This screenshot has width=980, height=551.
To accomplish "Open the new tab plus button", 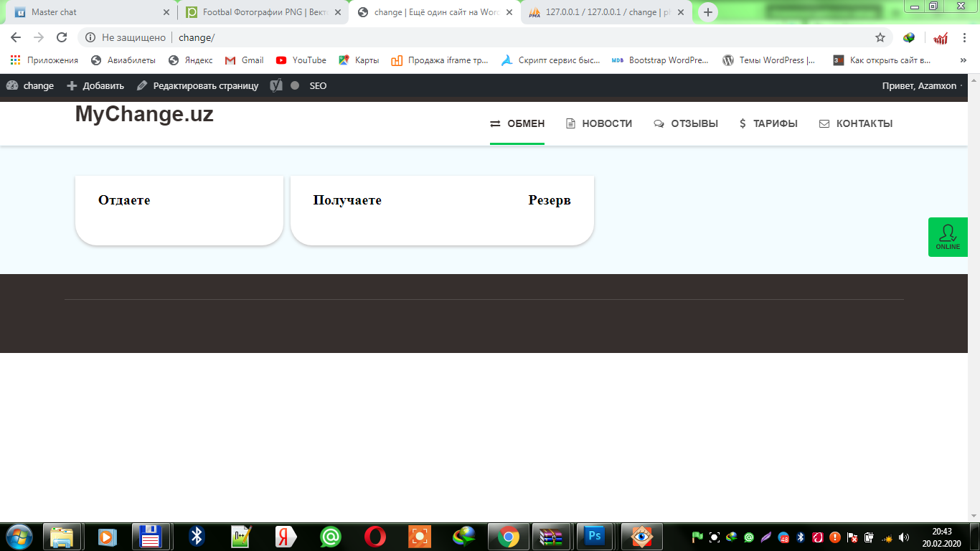I will (708, 12).
